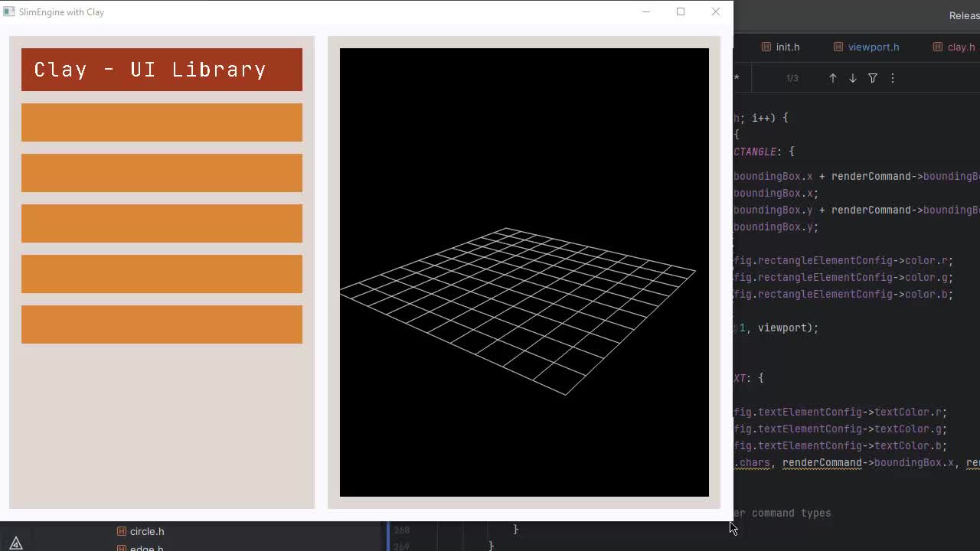Click the first orange sidebar item
Screen dimensions: 980x551
(x=162, y=122)
